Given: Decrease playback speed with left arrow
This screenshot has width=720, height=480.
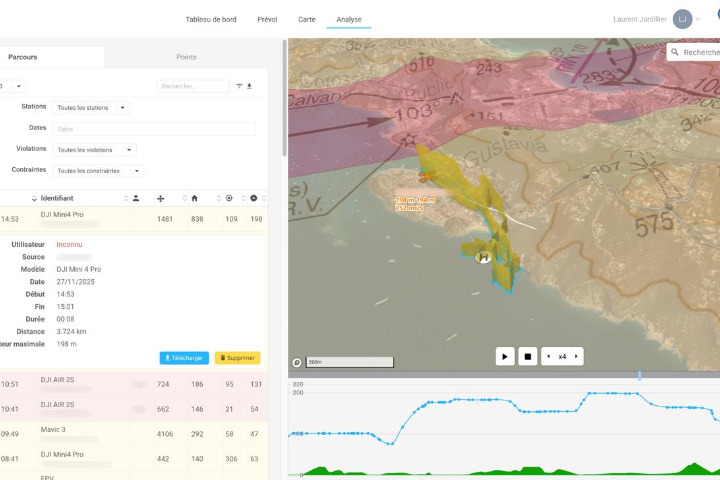Looking at the screenshot, I should pyautogui.click(x=548, y=356).
